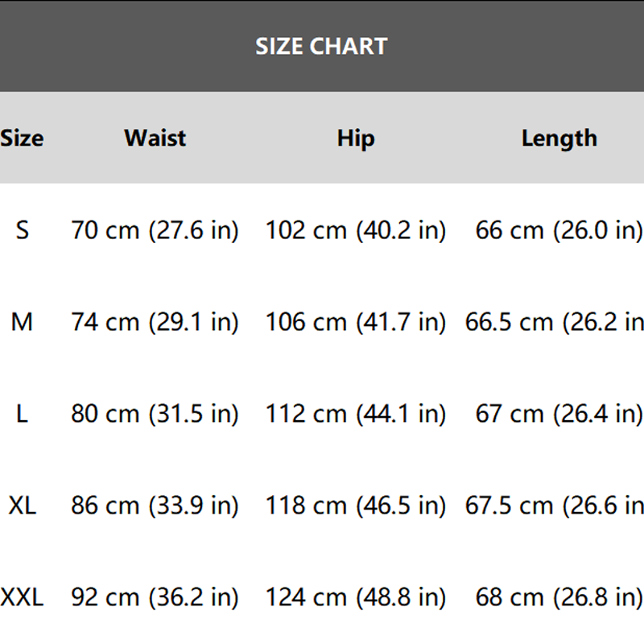Select waist value 70 cm (27.6 in)

pyautogui.click(x=155, y=230)
